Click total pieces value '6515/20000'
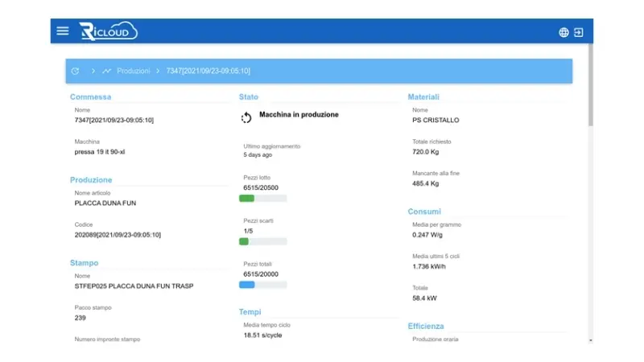644x362 pixels. (x=261, y=274)
